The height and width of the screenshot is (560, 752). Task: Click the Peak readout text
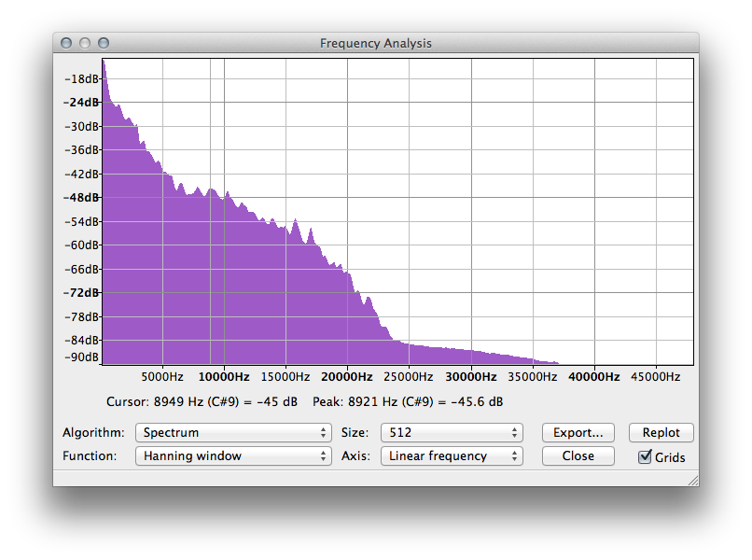(x=408, y=401)
